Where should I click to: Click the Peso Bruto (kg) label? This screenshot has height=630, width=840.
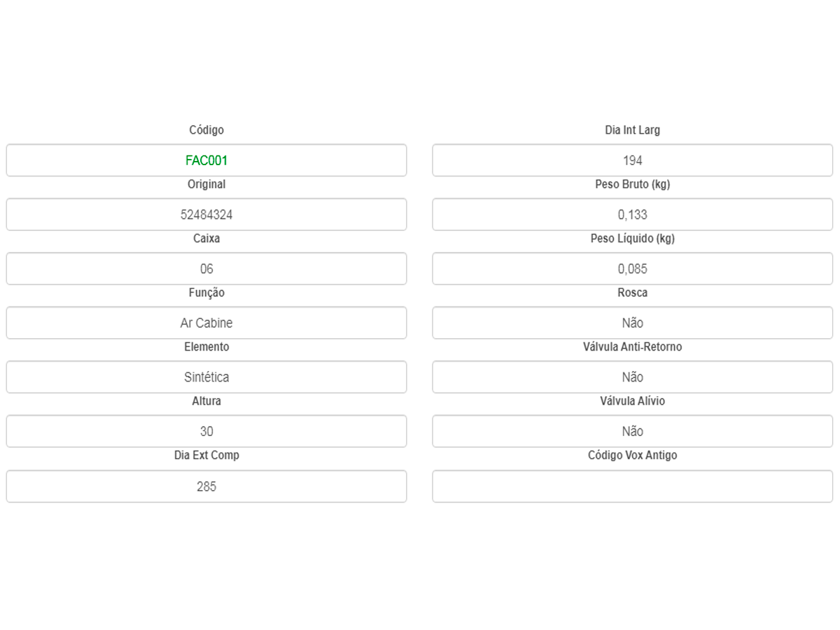[632, 184]
